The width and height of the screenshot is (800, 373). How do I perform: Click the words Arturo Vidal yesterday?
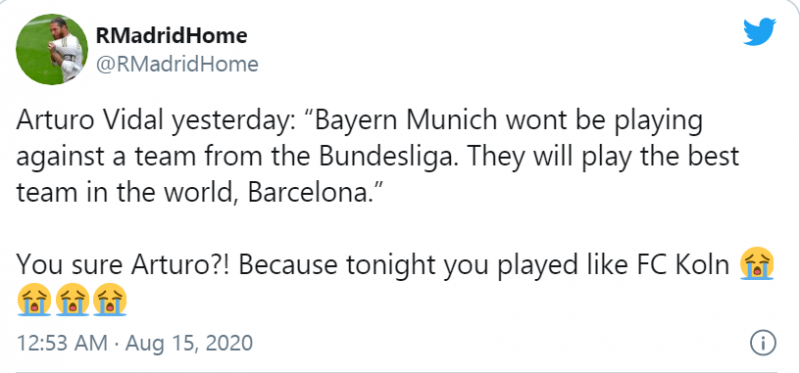click(154, 123)
